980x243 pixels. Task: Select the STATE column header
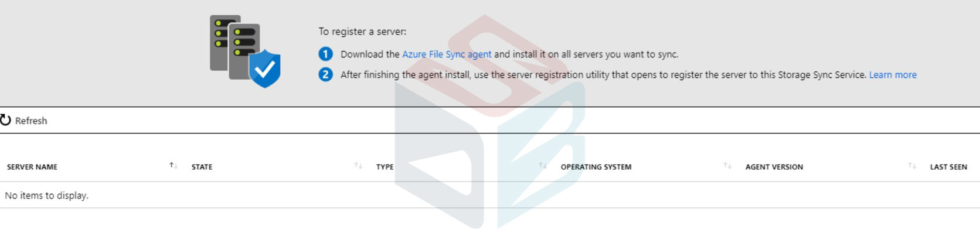coord(202,167)
